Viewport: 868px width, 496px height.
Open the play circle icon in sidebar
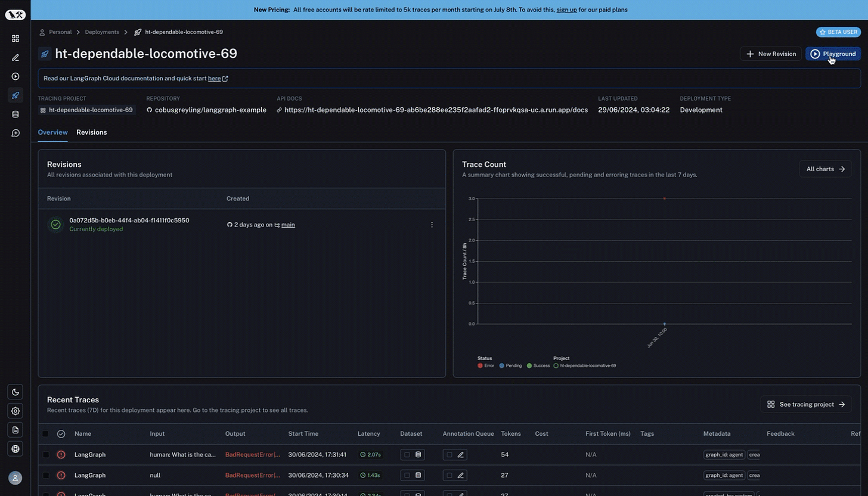tap(15, 76)
